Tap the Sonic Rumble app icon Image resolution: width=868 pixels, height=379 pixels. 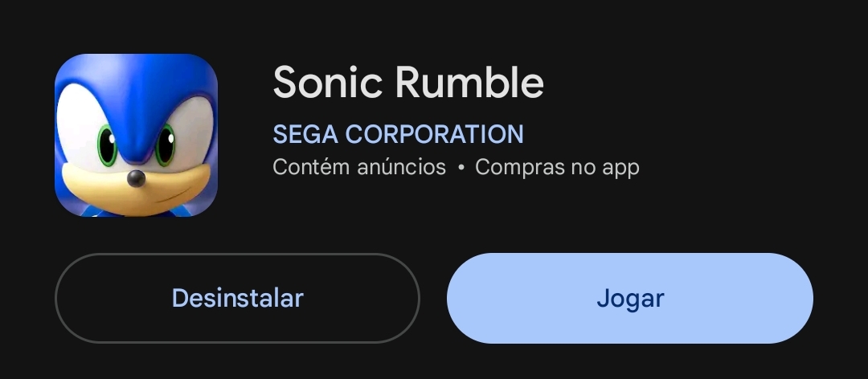[x=136, y=135]
